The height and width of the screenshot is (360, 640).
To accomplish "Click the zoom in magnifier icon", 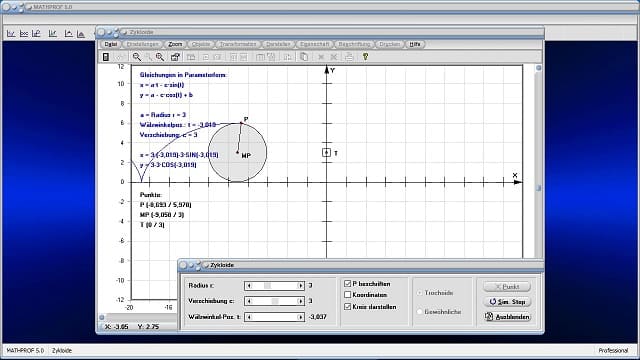I will [x=160, y=57].
